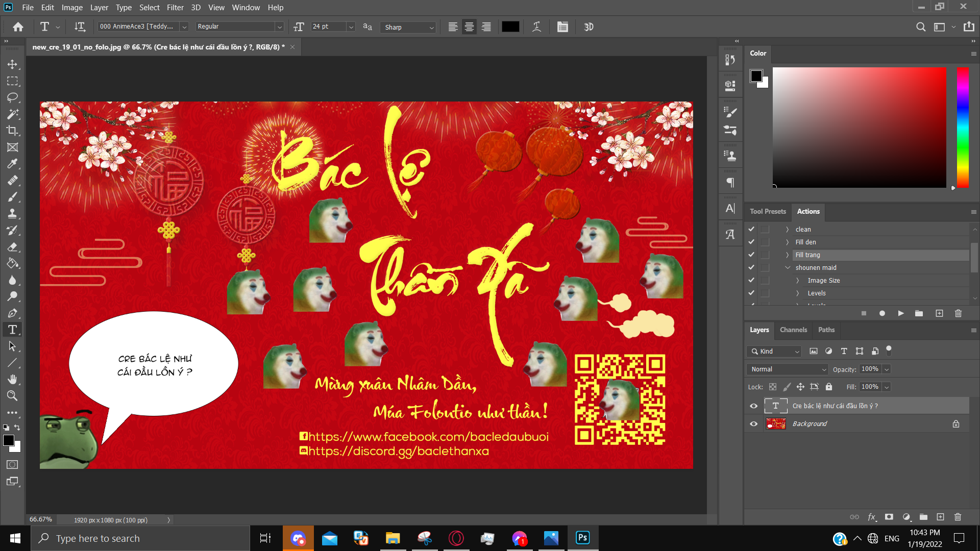Hide the Background layer
The image size is (980, 551).
pyautogui.click(x=753, y=424)
